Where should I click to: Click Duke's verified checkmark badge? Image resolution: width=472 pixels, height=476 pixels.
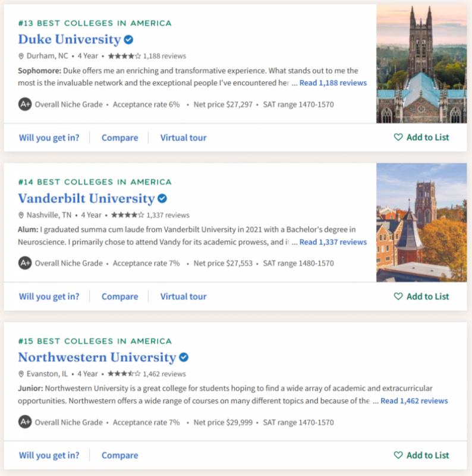[128, 39]
